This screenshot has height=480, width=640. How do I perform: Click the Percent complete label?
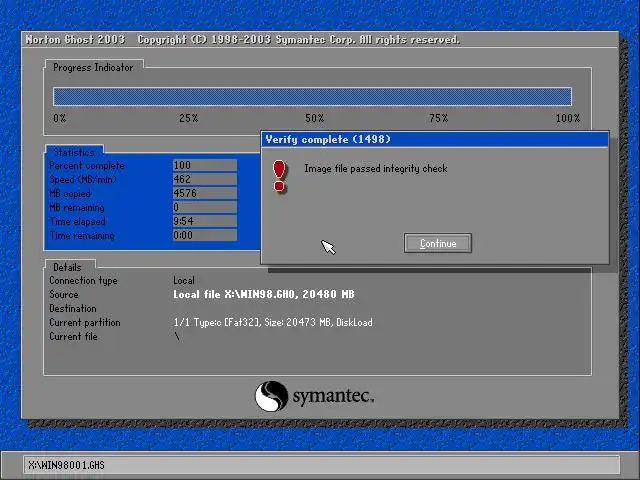click(x=87, y=166)
